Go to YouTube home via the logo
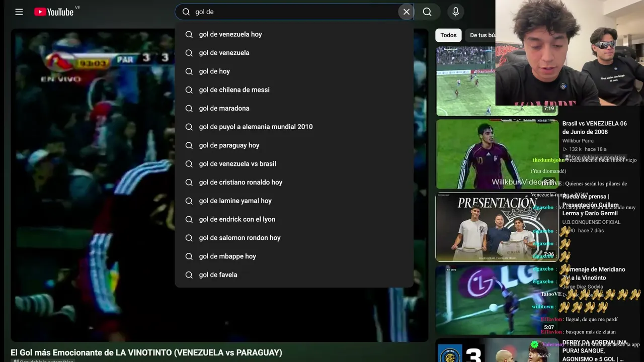 point(54,12)
